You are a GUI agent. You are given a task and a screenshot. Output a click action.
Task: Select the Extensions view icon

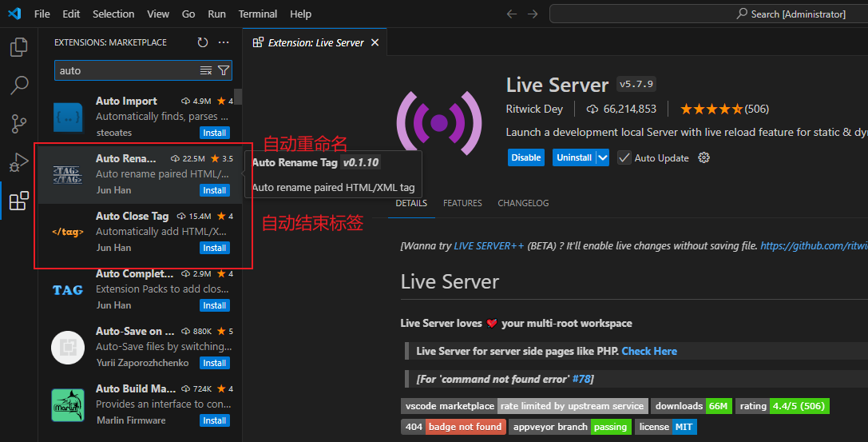(x=19, y=201)
